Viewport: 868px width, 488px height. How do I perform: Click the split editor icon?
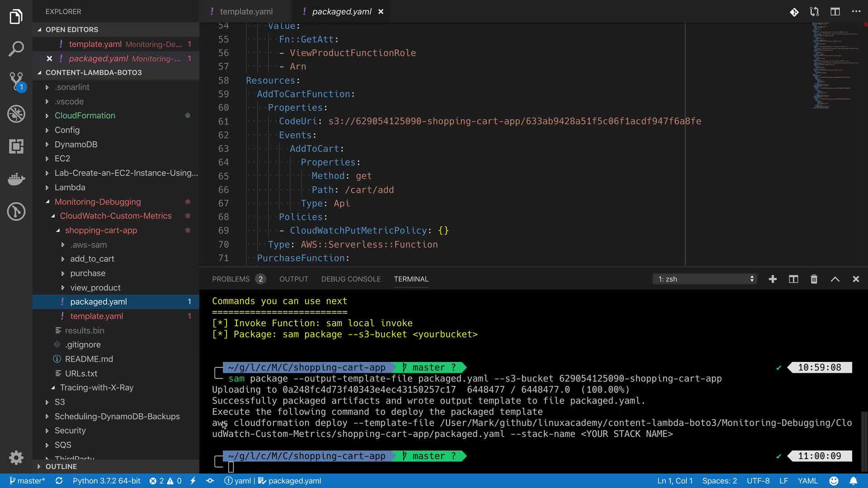pos(835,12)
